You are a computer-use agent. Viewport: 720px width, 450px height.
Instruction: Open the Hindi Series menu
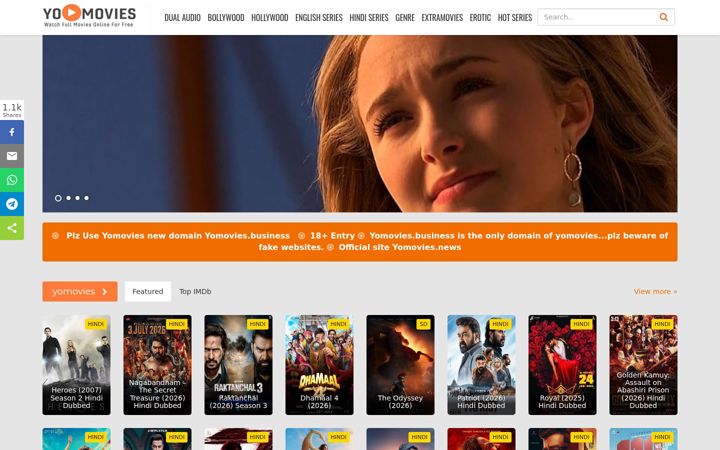tap(369, 17)
